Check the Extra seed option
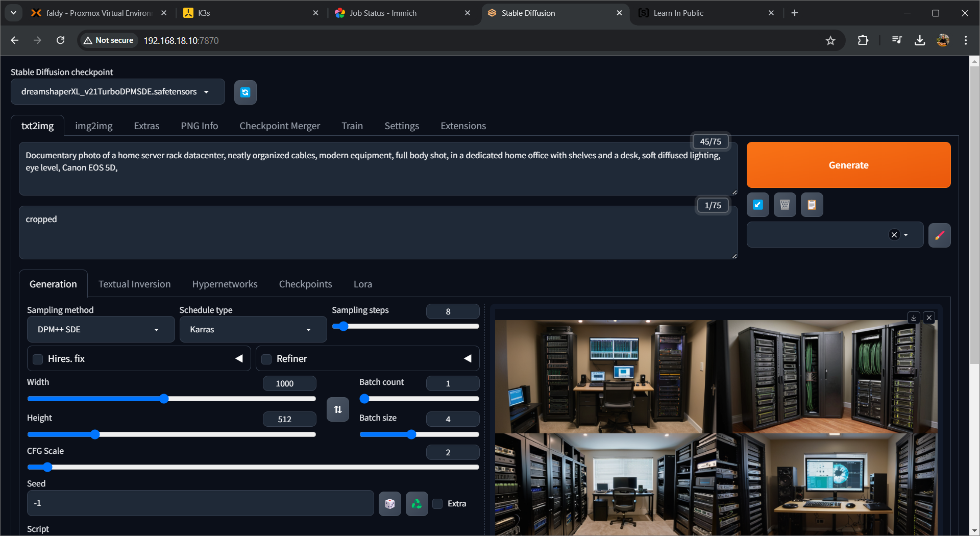The height and width of the screenshot is (536, 980). 437,504
